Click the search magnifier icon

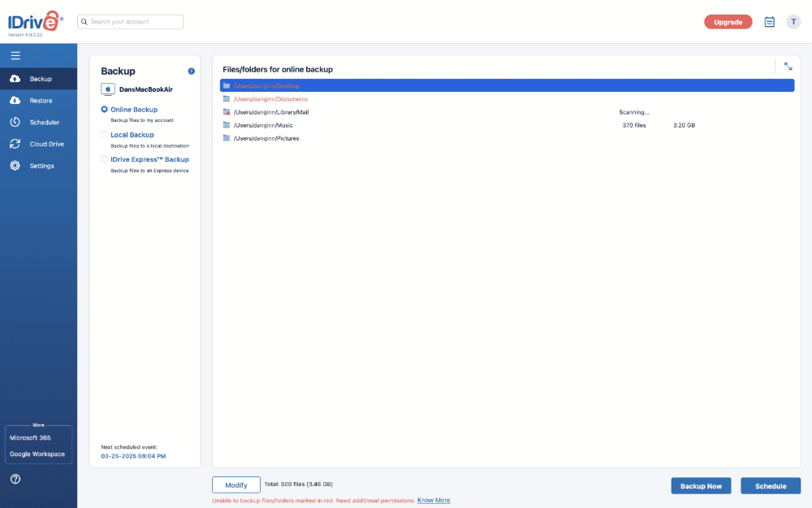pos(84,22)
